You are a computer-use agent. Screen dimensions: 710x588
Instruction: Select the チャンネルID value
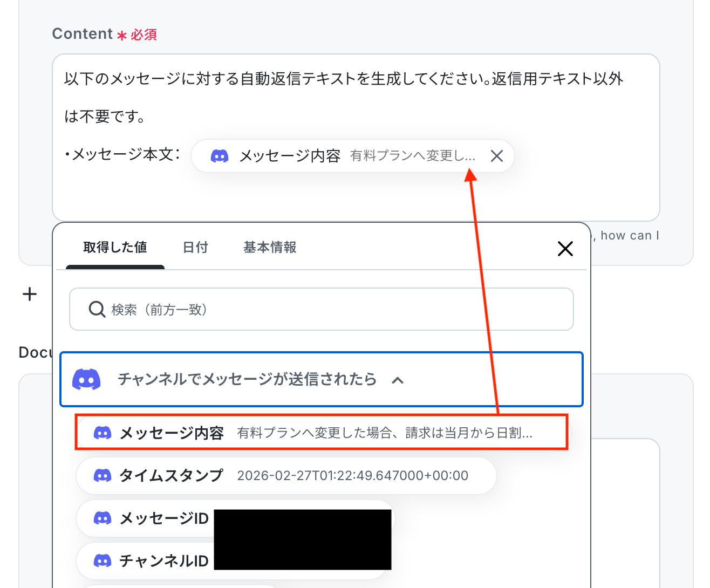coord(232,560)
